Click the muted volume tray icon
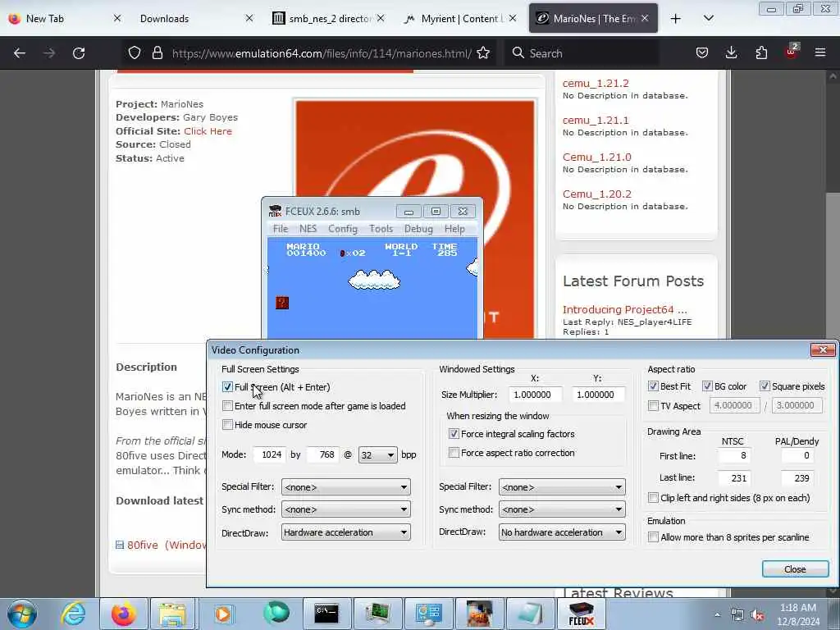The image size is (840, 630). [x=757, y=615]
